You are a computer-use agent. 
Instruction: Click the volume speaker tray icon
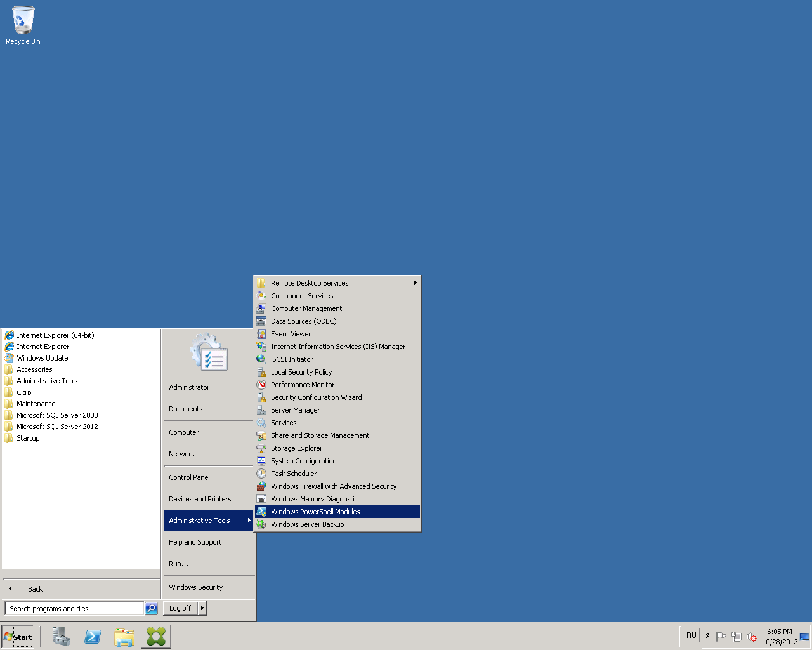coord(752,637)
